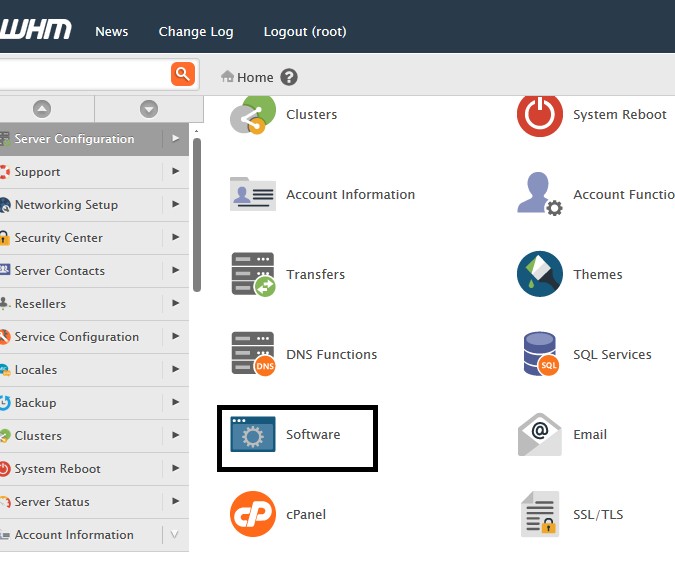Expand Security Center sidebar arrow

coord(175,237)
